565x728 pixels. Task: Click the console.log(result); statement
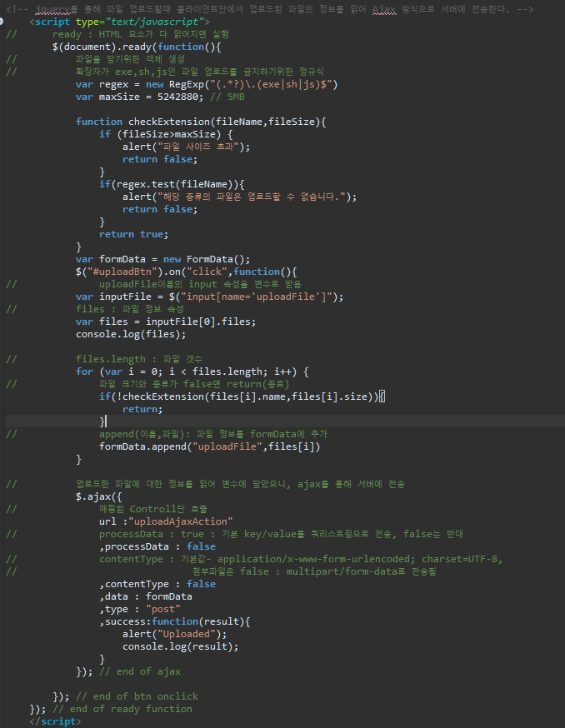(x=180, y=647)
